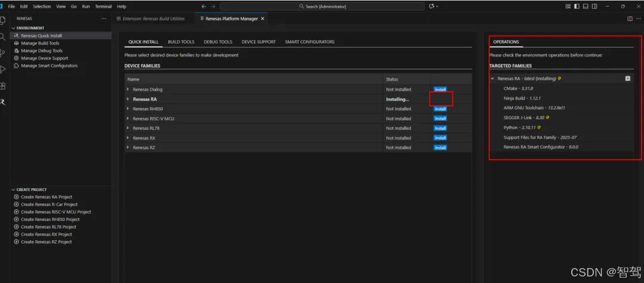Click yellow status icon beside Python 3.10.11

539,127
